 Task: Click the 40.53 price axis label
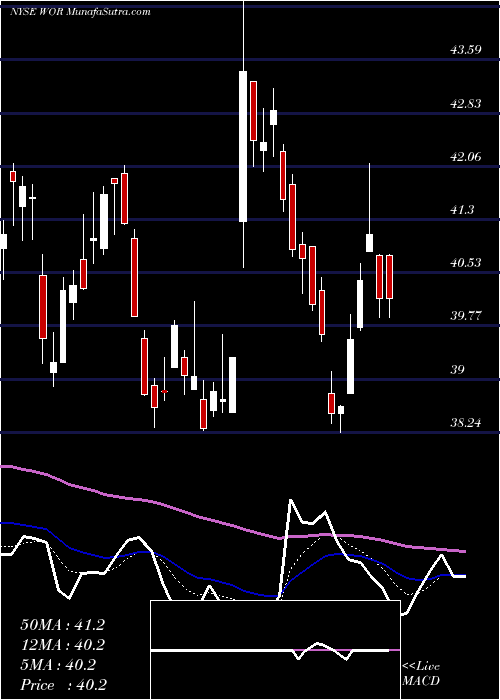(x=466, y=263)
